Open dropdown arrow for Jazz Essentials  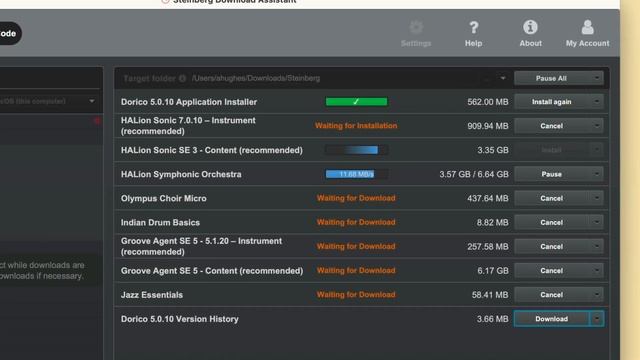pyautogui.click(x=597, y=294)
